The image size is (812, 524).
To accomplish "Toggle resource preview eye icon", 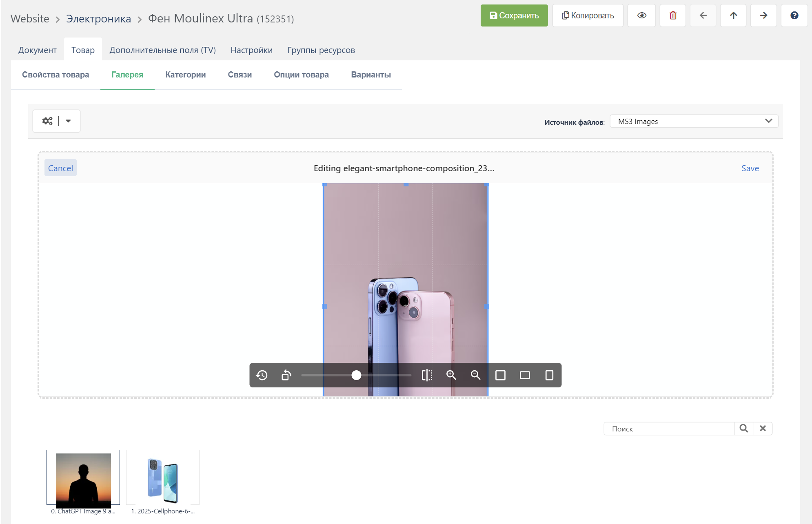I will point(641,15).
